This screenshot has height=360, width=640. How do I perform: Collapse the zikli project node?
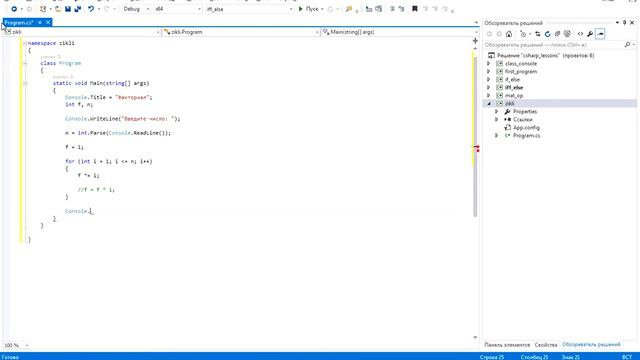(489, 104)
